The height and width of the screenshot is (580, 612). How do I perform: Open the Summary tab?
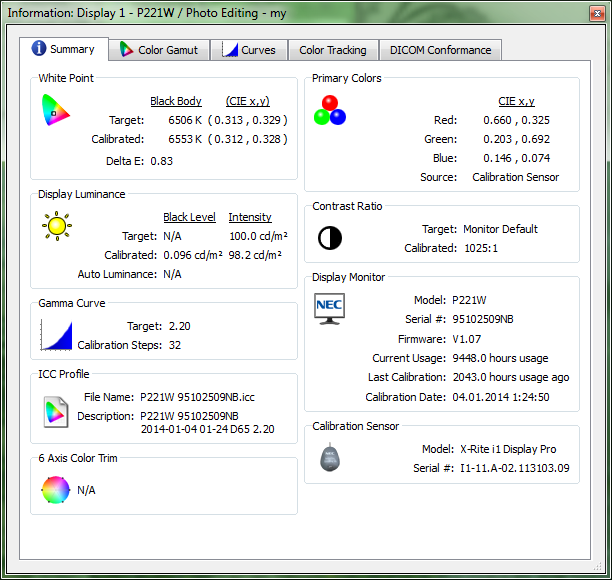pyautogui.click(x=64, y=49)
